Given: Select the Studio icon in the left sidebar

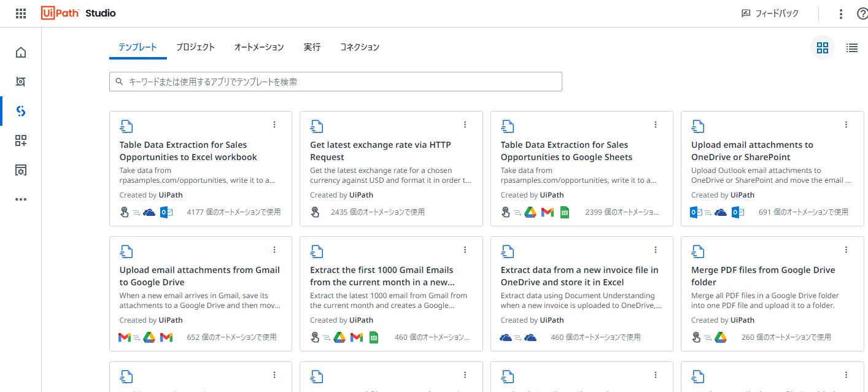Looking at the screenshot, I should pos(20,111).
